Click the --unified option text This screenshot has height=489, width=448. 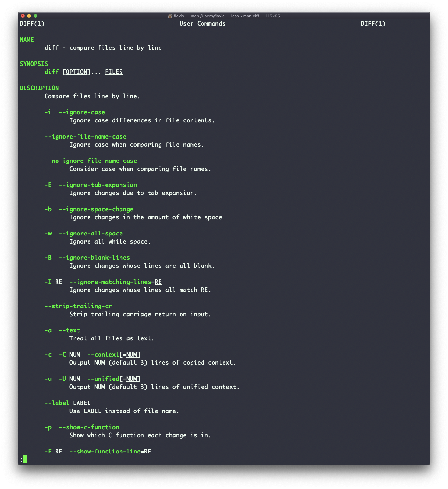coord(103,379)
